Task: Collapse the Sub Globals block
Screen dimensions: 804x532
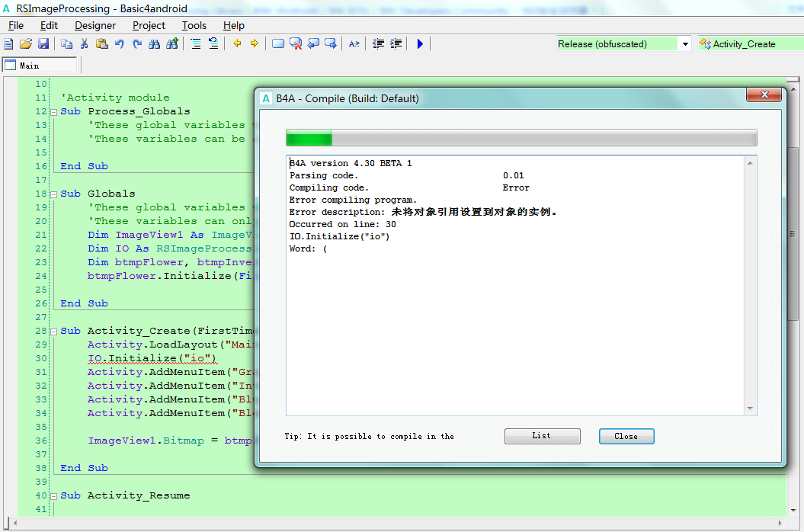Action: point(53,194)
